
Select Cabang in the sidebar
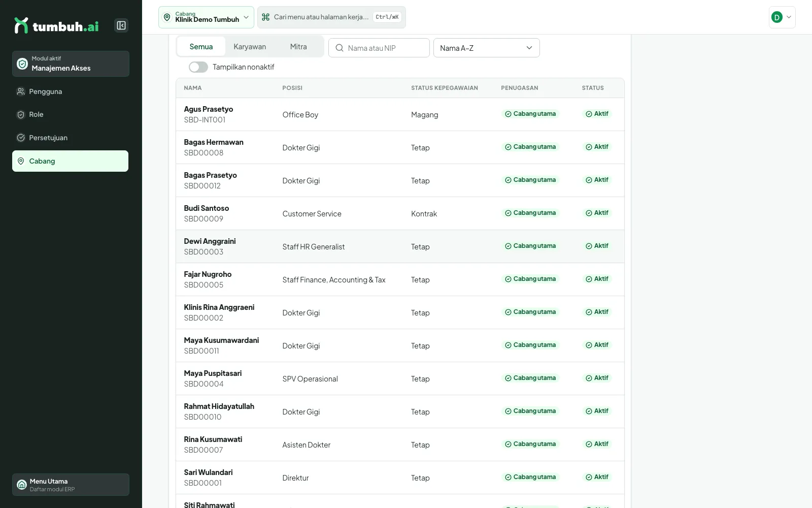point(71,161)
